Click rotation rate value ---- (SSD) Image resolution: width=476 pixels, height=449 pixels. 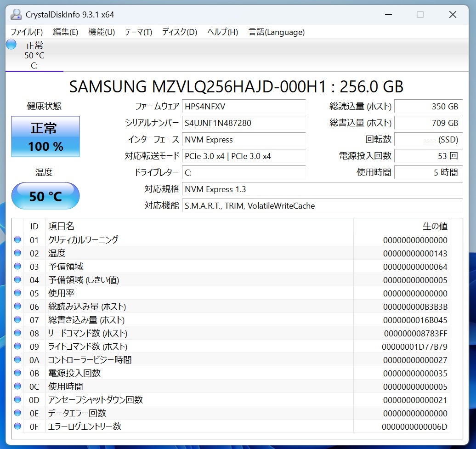coord(429,140)
